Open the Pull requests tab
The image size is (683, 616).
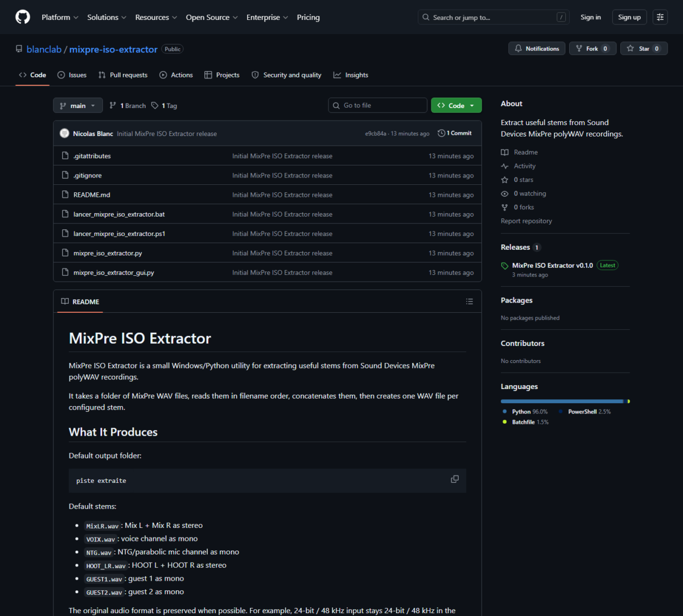point(123,75)
